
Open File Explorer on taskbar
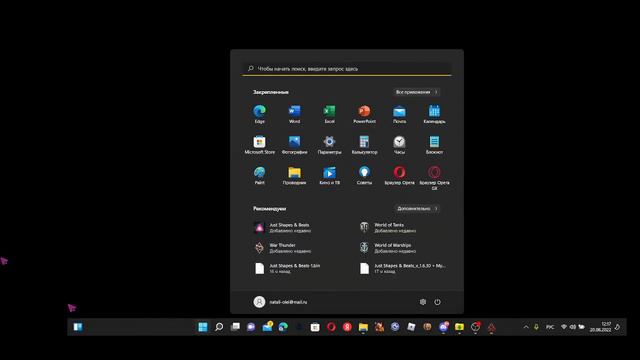pos(363,327)
